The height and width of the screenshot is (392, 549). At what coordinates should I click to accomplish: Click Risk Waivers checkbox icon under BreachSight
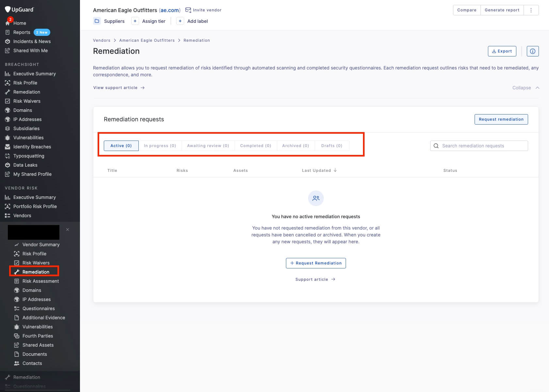(x=8, y=101)
